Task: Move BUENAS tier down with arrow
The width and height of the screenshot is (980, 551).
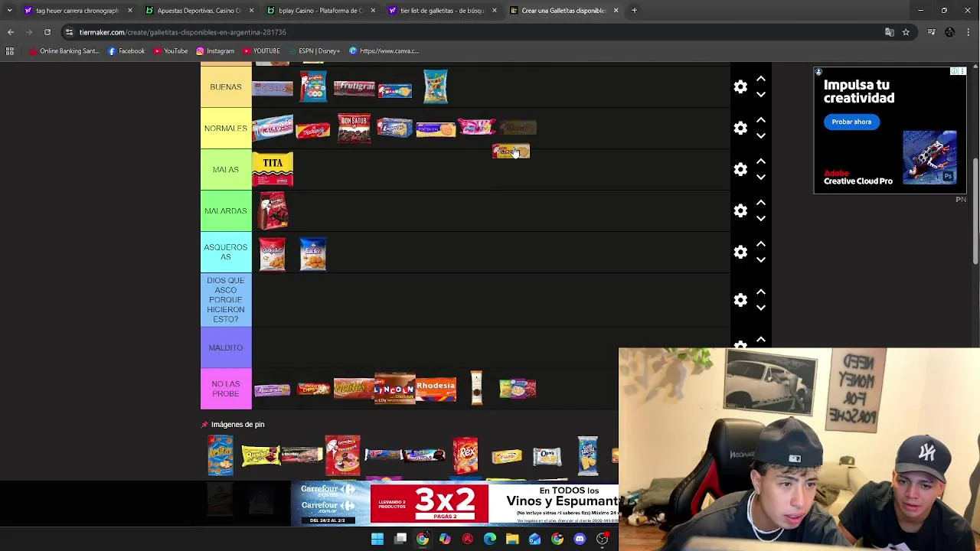Action: click(761, 94)
